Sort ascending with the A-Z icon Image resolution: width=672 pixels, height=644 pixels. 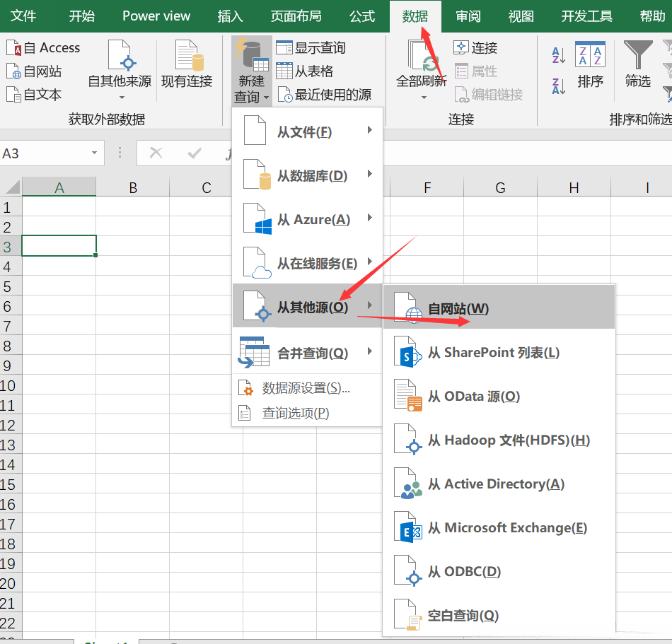(x=558, y=55)
